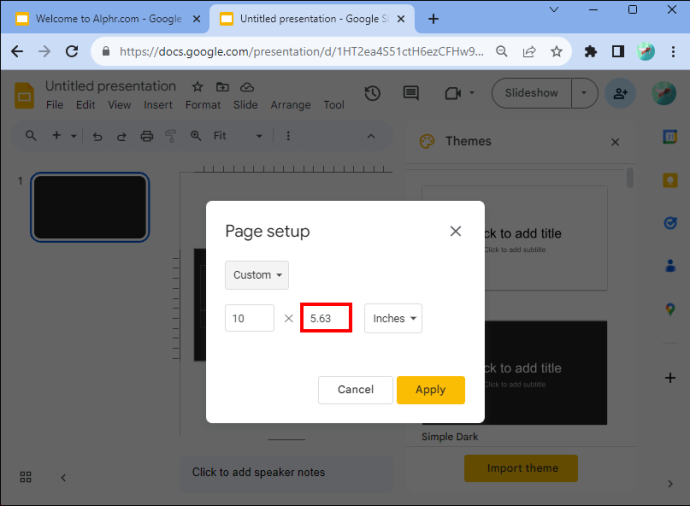The height and width of the screenshot is (506, 690).
Task: Open the Insert menu
Action: point(158,105)
